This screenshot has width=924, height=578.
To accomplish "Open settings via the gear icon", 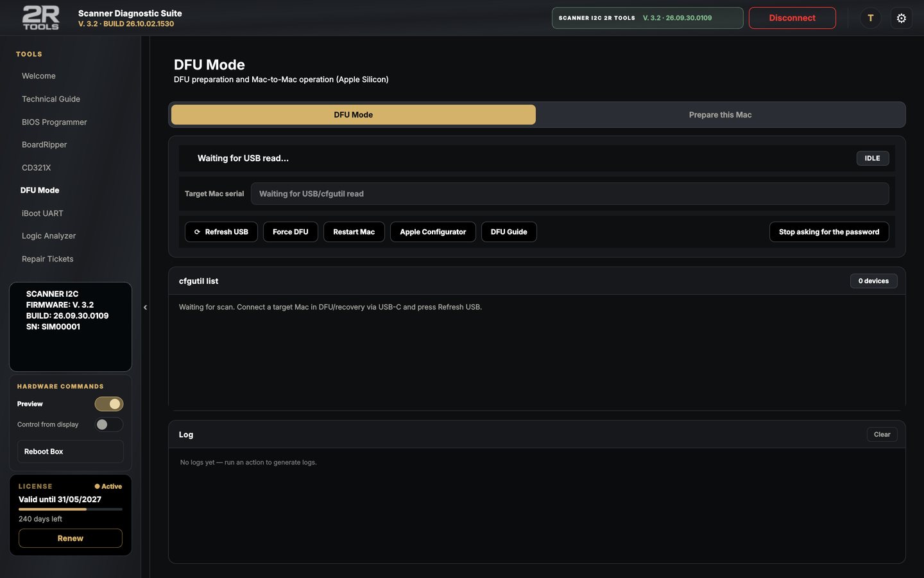I will coord(901,18).
